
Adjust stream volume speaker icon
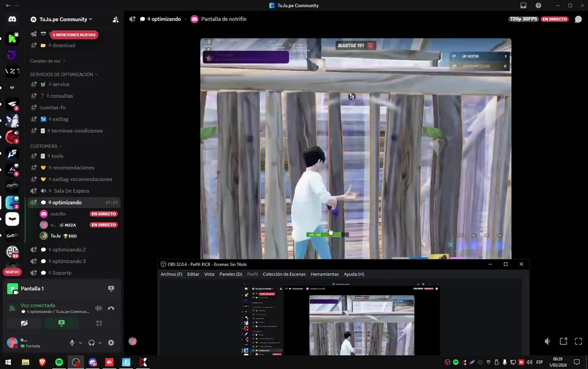tap(547, 341)
